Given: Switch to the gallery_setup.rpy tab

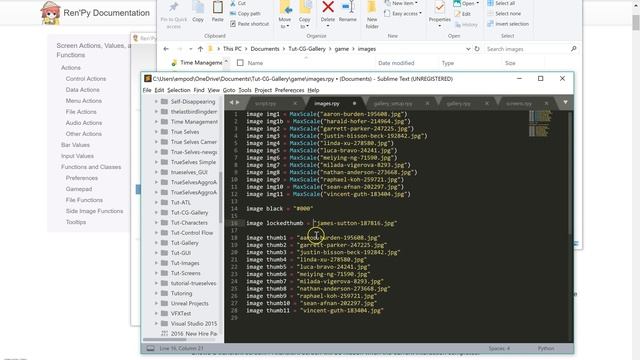Looking at the screenshot, I should coord(393,104).
